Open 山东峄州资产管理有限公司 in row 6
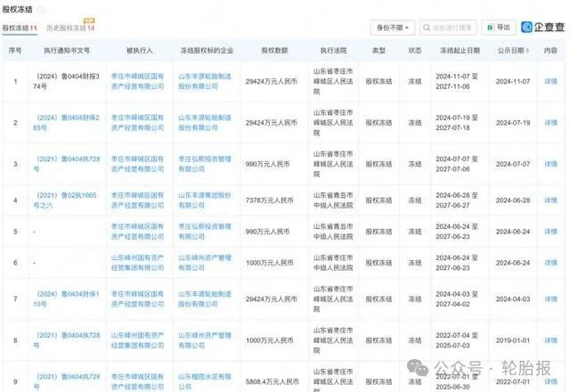The image size is (570, 392). (205, 263)
